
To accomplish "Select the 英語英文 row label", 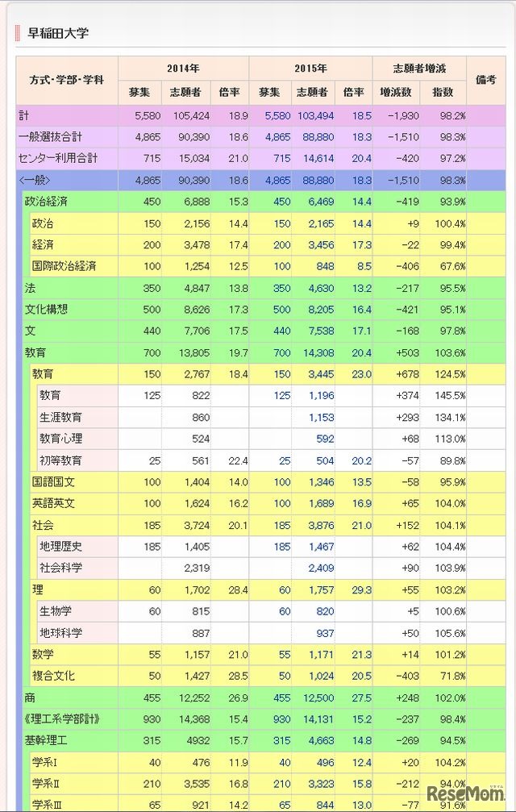I will point(53,503).
